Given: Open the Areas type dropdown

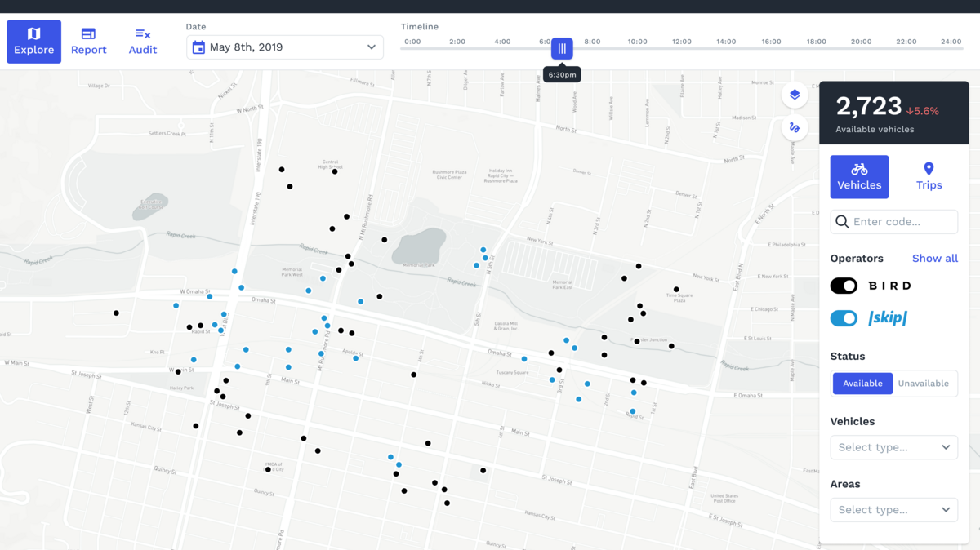Looking at the screenshot, I should pos(893,509).
